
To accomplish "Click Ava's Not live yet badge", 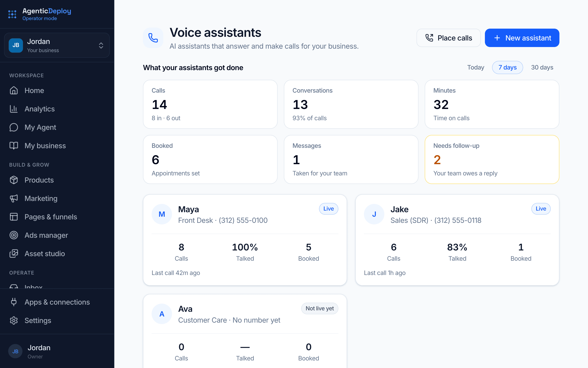I will pos(320,308).
